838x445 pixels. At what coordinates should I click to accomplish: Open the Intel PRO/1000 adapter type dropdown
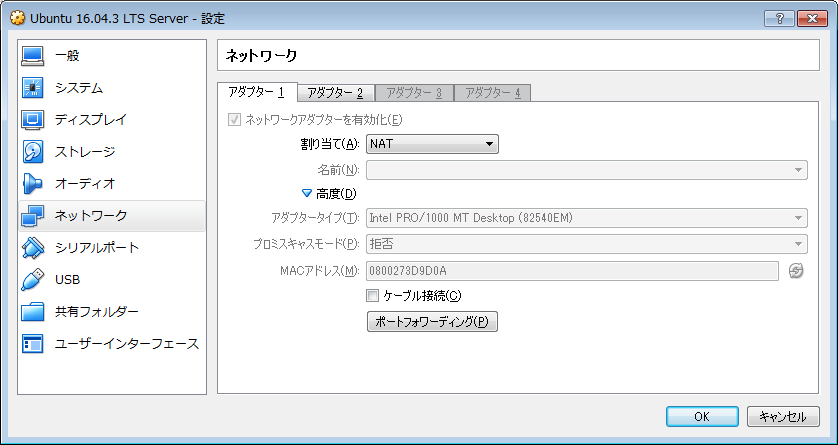tap(587, 218)
